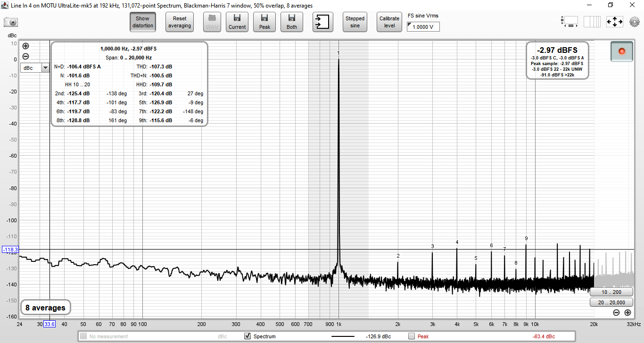
Task: Open the Calibrate level dialog
Action: pyautogui.click(x=389, y=22)
